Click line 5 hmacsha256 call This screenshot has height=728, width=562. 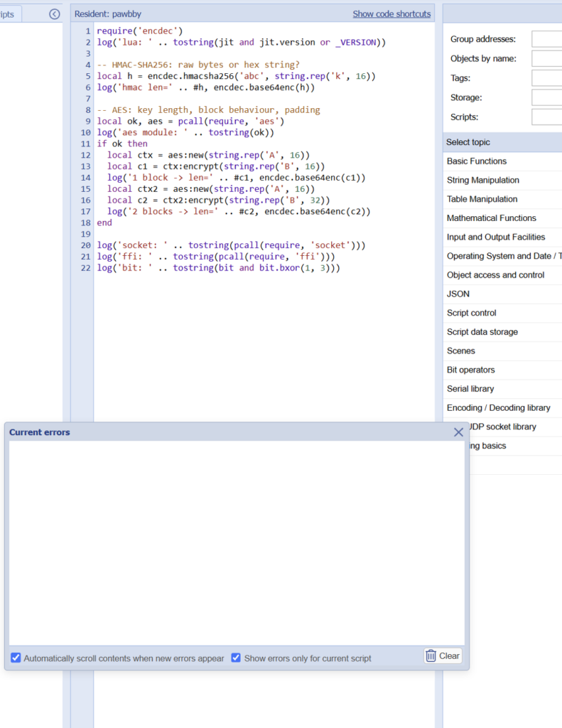[236, 76]
